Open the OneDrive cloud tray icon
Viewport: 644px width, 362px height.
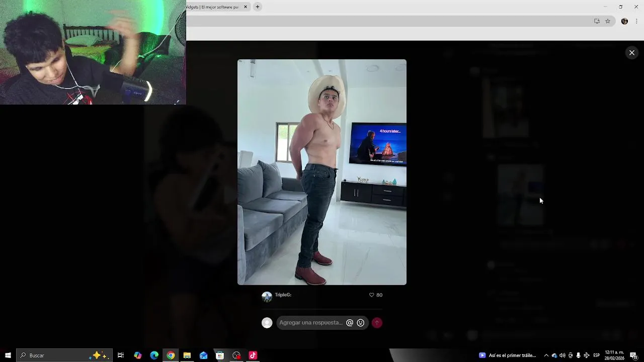tap(554, 355)
